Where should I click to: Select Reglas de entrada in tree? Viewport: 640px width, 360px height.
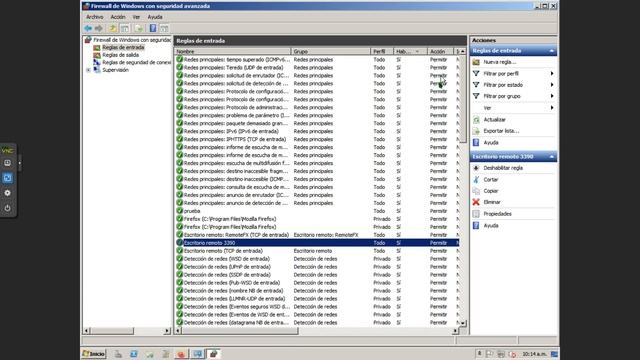(x=123, y=47)
